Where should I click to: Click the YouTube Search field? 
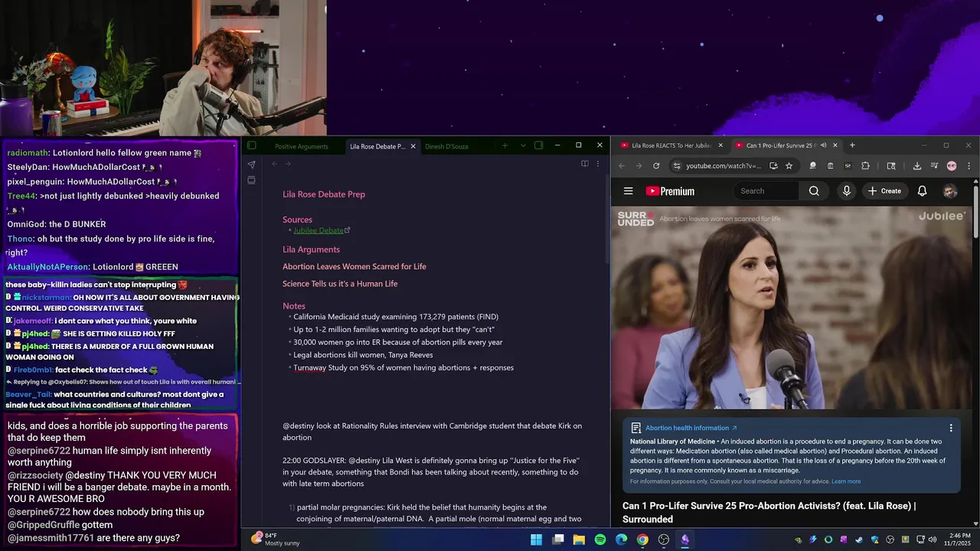click(768, 191)
